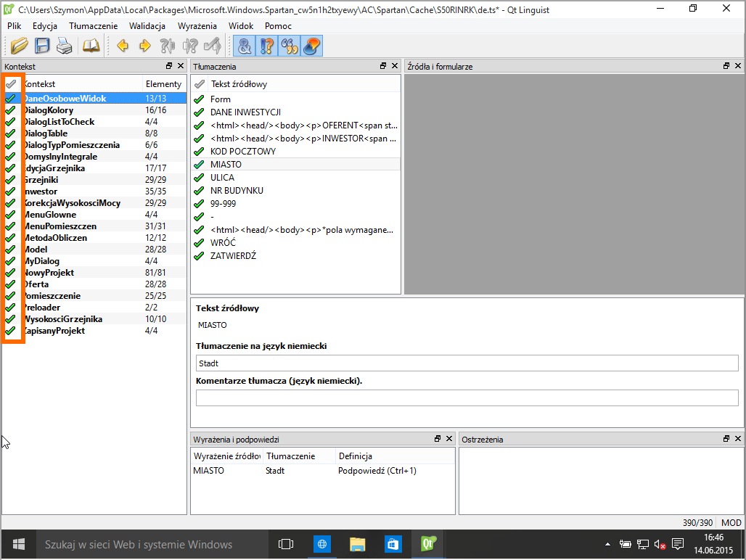Screen dimensions: 746x560
Task: Toggle done status of ZATWIERDŹ item
Action: click(x=199, y=256)
